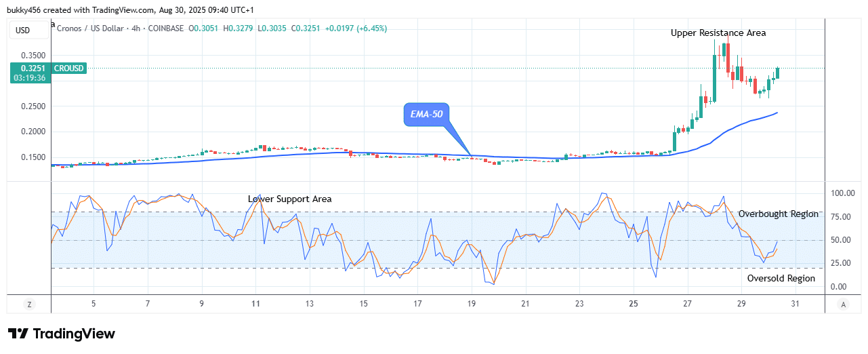Select the Lower Support Area text
This screenshot has height=354, width=868.
pos(290,199)
